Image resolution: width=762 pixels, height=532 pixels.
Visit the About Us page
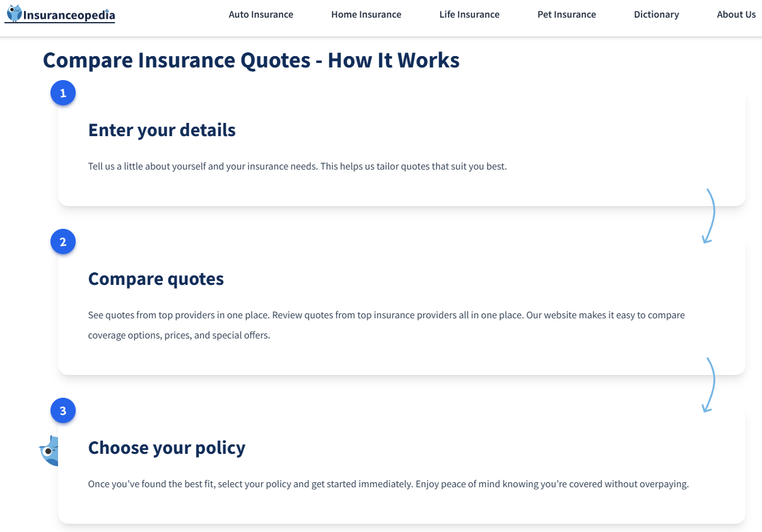click(736, 14)
